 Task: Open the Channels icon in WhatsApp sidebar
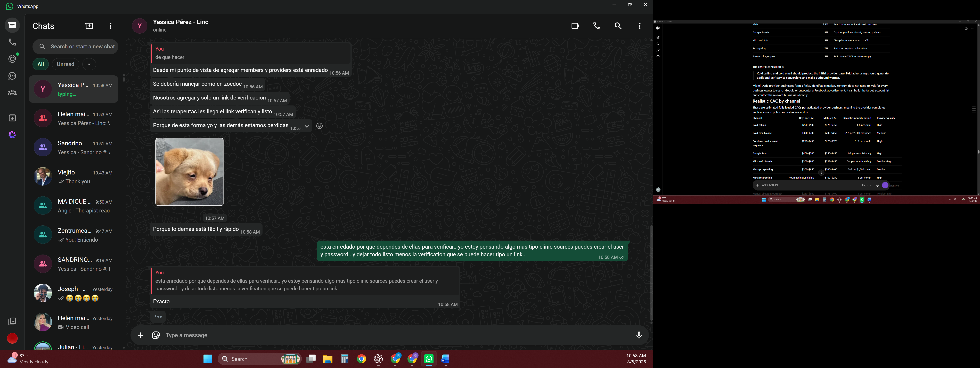click(12, 76)
